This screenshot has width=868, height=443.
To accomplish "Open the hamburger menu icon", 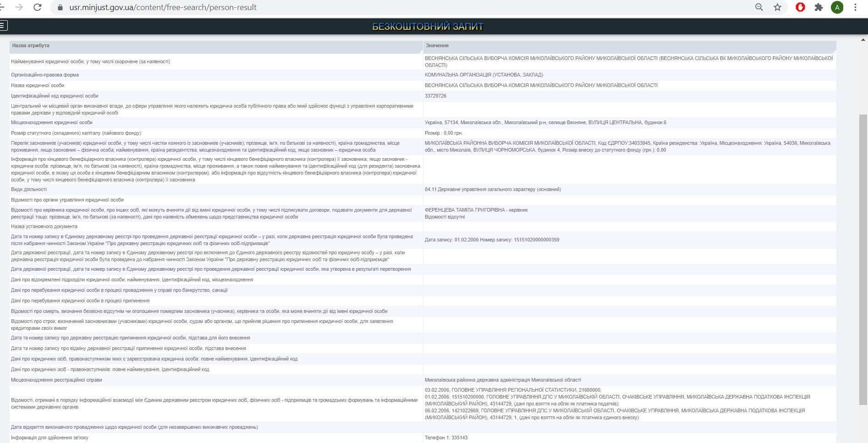I will point(4,26).
